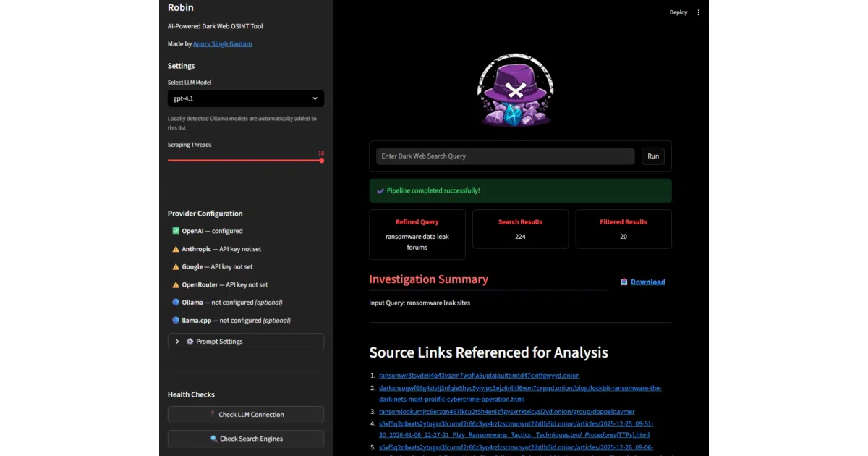This screenshot has width=868, height=456.
Task: Click the Google warning triangle icon
Action: tap(176, 267)
